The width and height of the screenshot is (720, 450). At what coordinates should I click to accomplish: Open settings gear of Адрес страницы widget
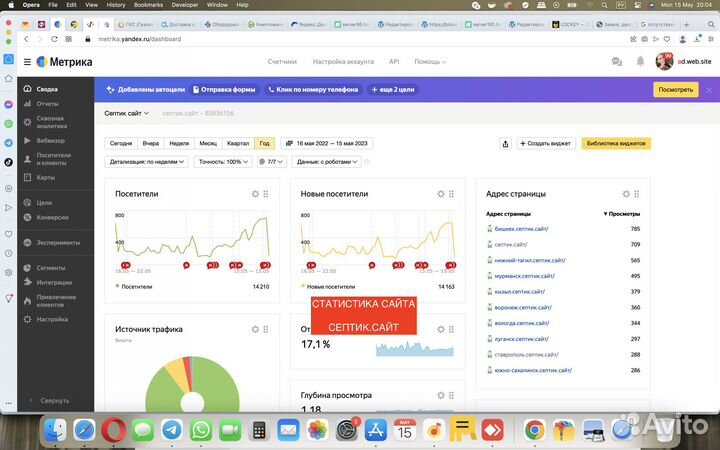click(626, 194)
